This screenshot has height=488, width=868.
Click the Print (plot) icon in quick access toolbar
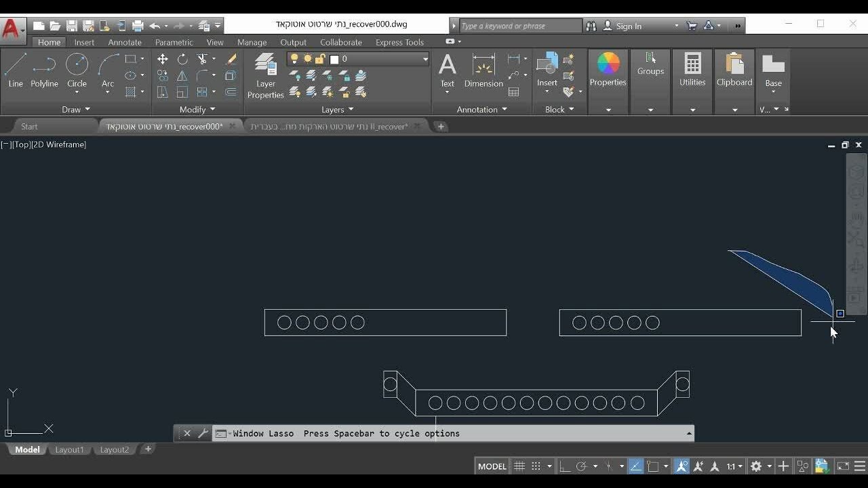[138, 26]
